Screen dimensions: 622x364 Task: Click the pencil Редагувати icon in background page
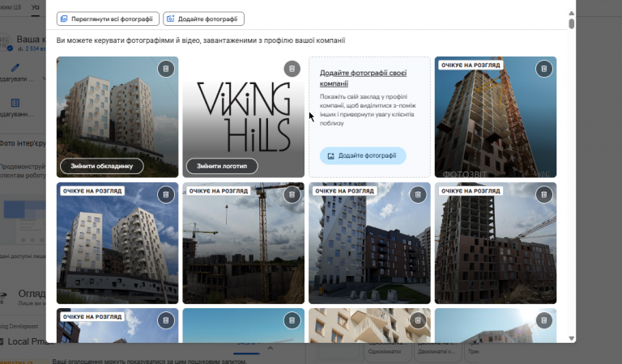pyautogui.click(x=15, y=68)
